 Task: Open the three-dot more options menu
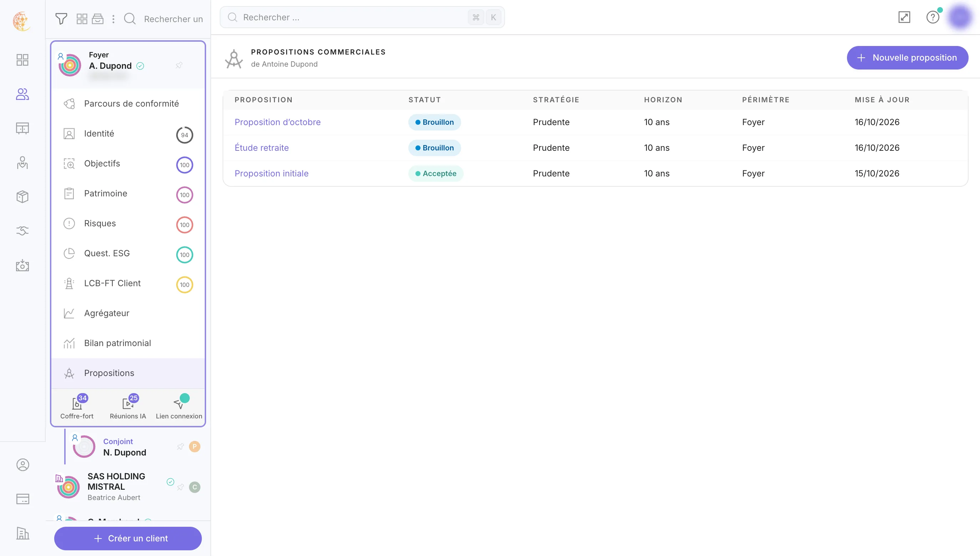pyautogui.click(x=113, y=19)
